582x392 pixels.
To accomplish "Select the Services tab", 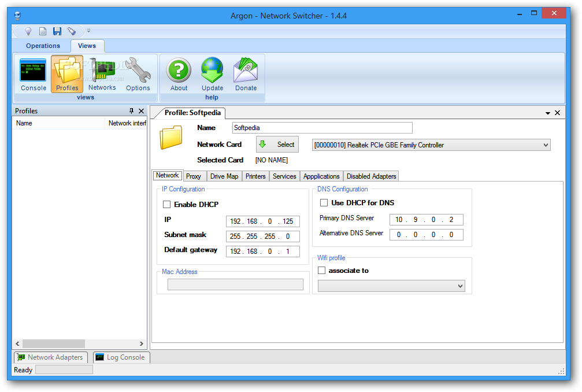I will [x=284, y=176].
